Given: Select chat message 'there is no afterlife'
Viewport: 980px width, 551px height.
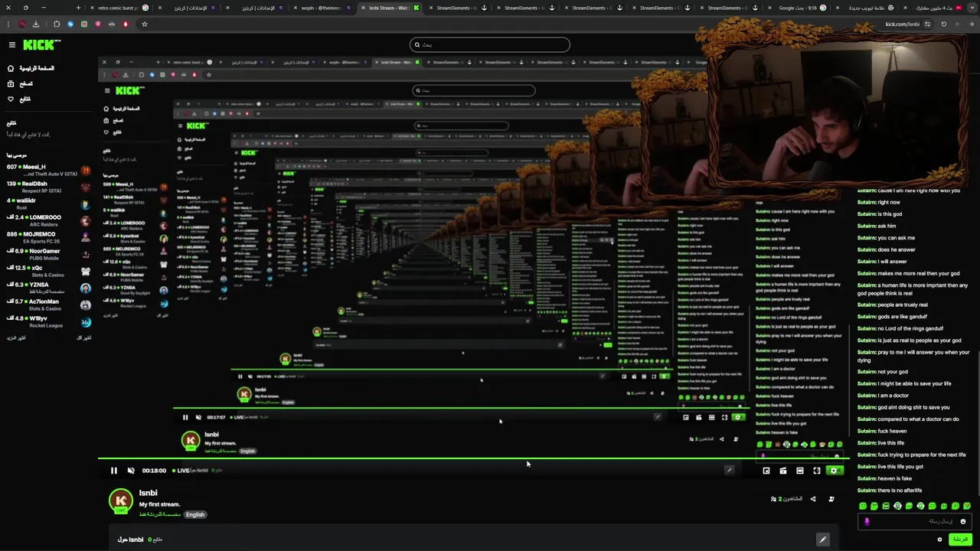Looking at the screenshot, I should [900, 491].
